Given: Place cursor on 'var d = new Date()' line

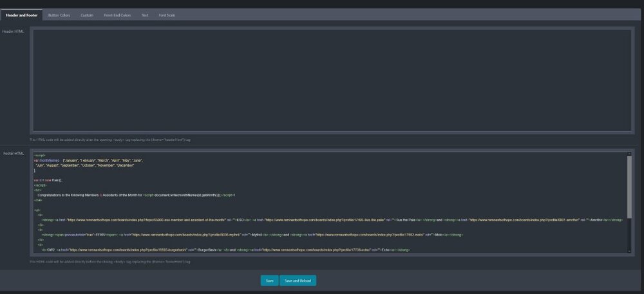Looking at the screenshot, I should [49, 180].
